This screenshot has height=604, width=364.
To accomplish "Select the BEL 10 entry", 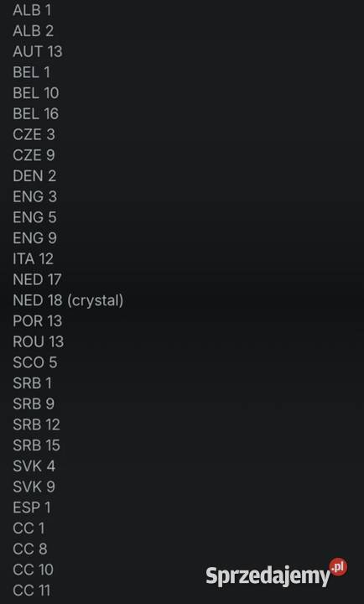I will click(x=36, y=93).
